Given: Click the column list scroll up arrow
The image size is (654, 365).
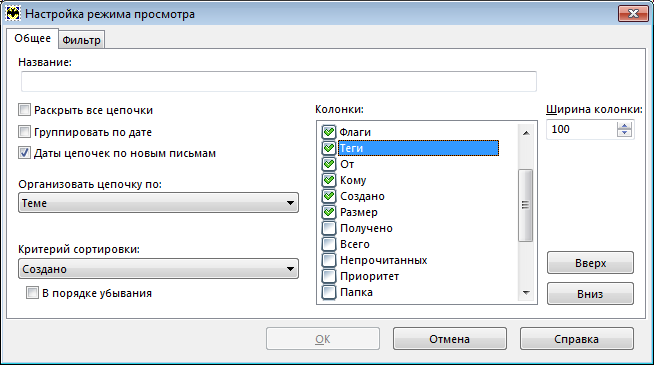Looking at the screenshot, I should tap(526, 133).
